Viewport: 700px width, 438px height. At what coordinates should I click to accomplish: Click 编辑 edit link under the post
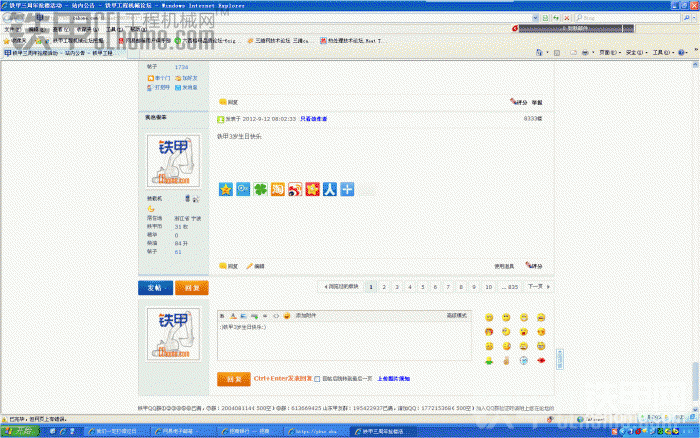[258, 266]
